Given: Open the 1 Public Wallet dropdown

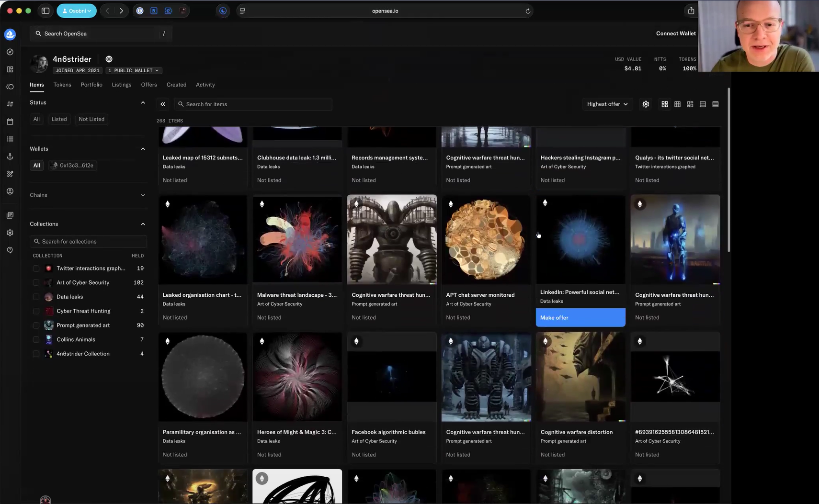Looking at the screenshot, I should tap(134, 70).
